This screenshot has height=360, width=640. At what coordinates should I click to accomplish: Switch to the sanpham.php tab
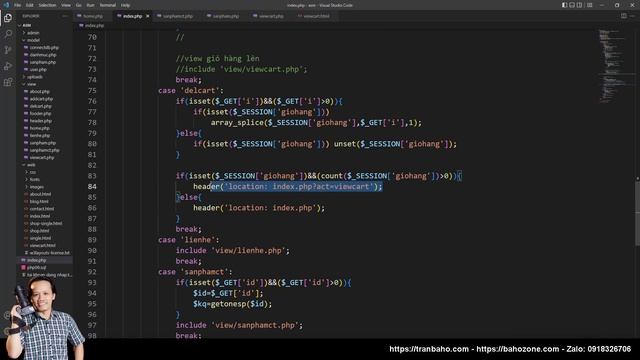[x=225, y=16]
